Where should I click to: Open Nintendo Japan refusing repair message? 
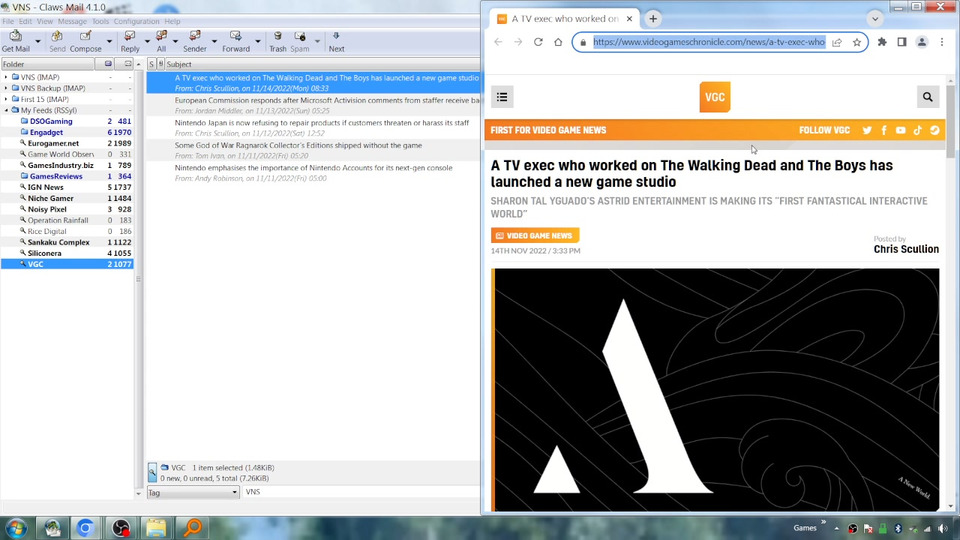tap(313, 127)
